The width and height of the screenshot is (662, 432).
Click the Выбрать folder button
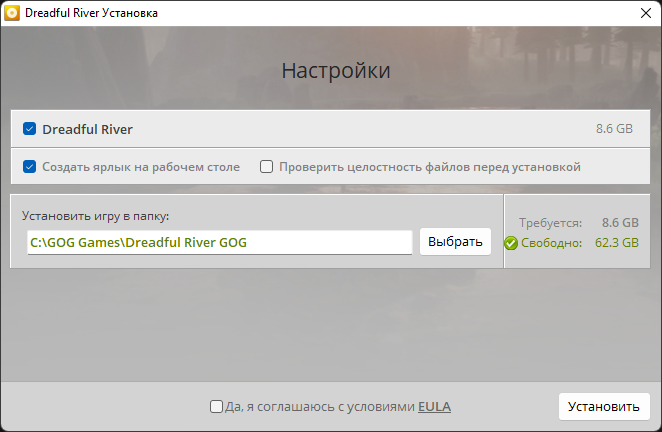[x=455, y=242]
